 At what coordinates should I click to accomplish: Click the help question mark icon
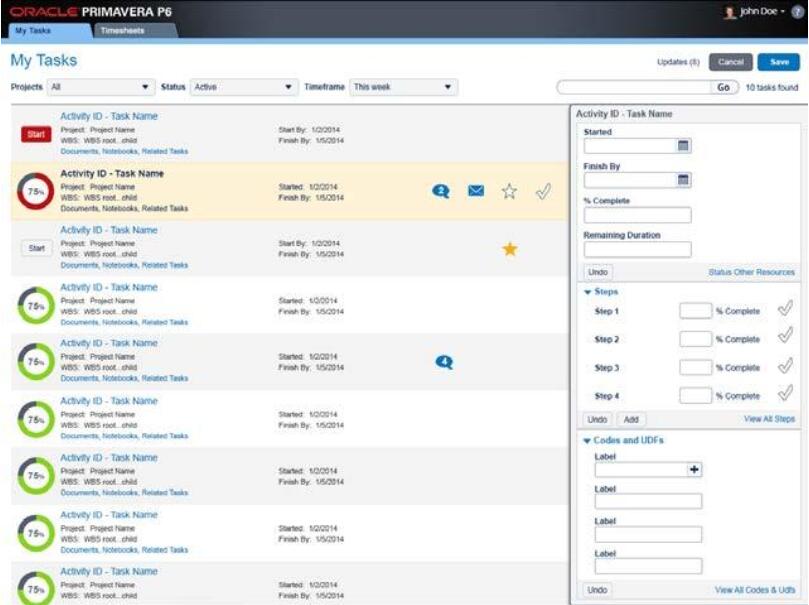tap(797, 12)
